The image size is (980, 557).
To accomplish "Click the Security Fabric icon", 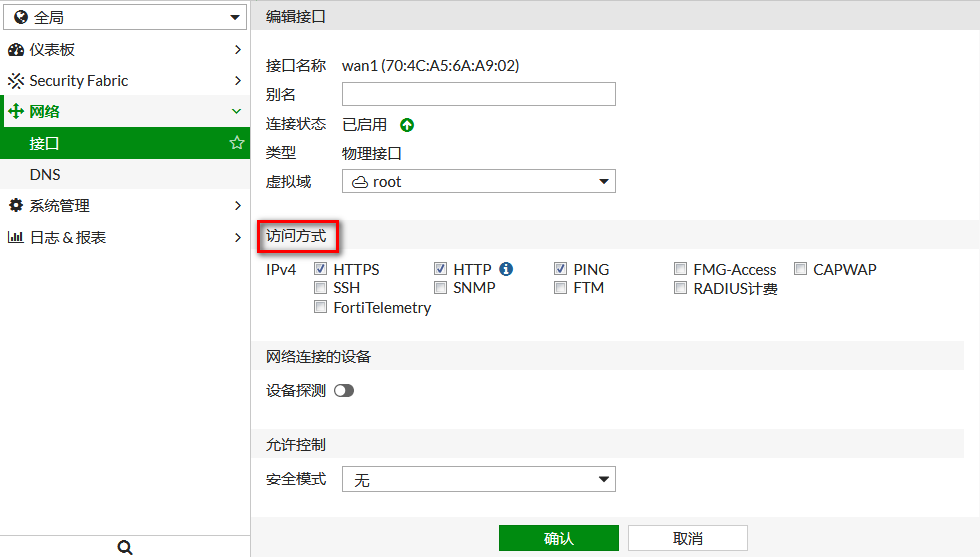I will click(16, 81).
